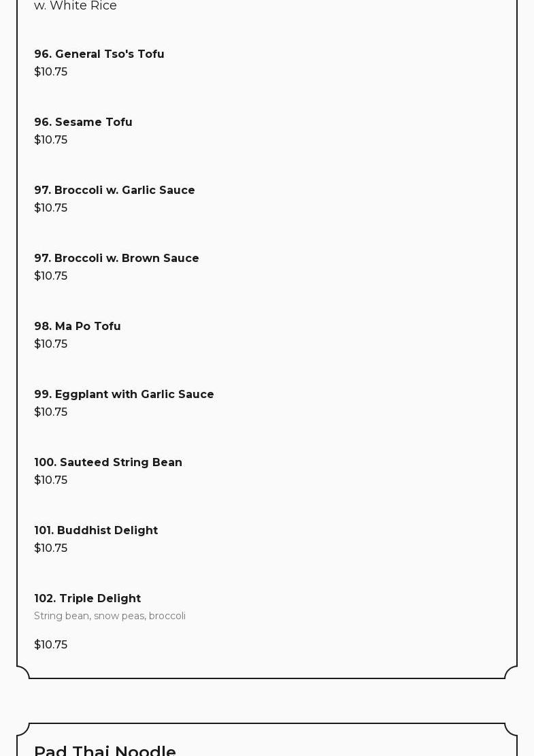Click Buddhist Delight $10.75 price

(51, 548)
